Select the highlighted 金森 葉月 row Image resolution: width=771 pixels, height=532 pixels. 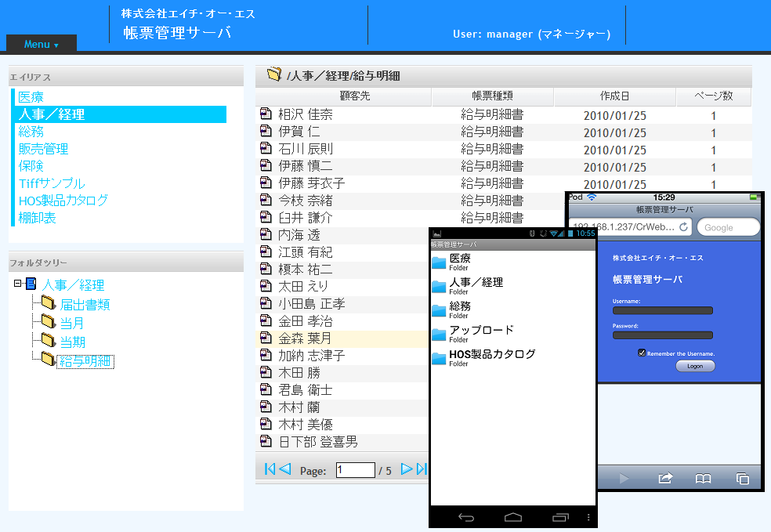(x=342, y=338)
